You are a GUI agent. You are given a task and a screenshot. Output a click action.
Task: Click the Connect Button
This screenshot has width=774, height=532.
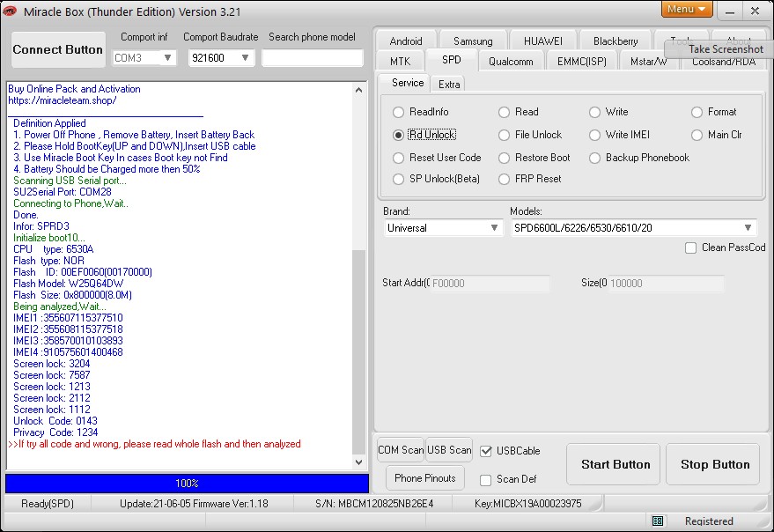click(58, 50)
